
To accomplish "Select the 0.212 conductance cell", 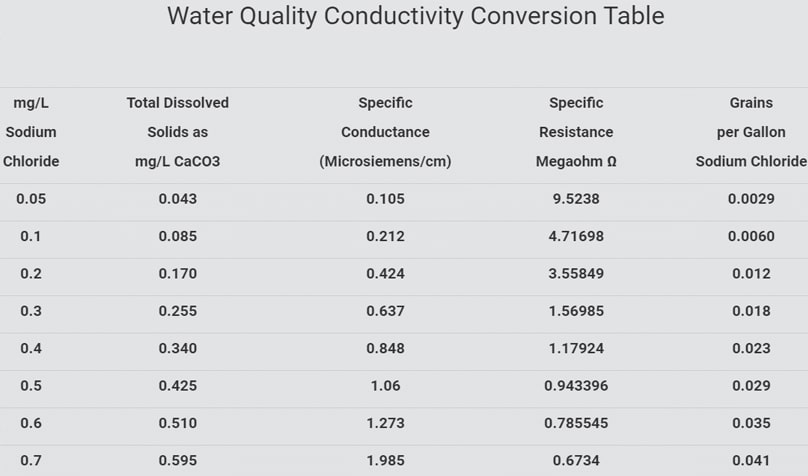I will pyautogui.click(x=385, y=237).
